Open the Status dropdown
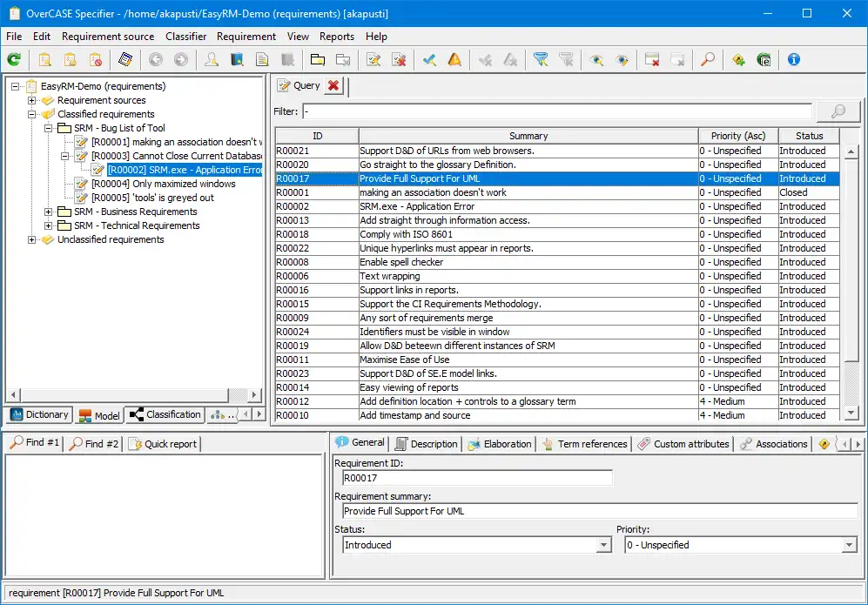The width and height of the screenshot is (868, 605). pyautogui.click(x=603, y=545)
